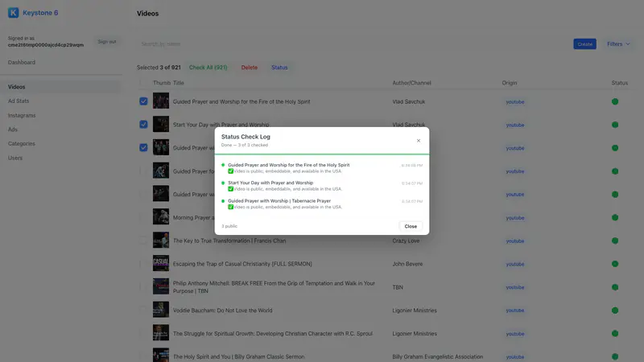The width and height of the screenshot is (644, 362).
Task: Click 'Done — 3 of 3 checked' subtitle
Action: click(245, 145)
